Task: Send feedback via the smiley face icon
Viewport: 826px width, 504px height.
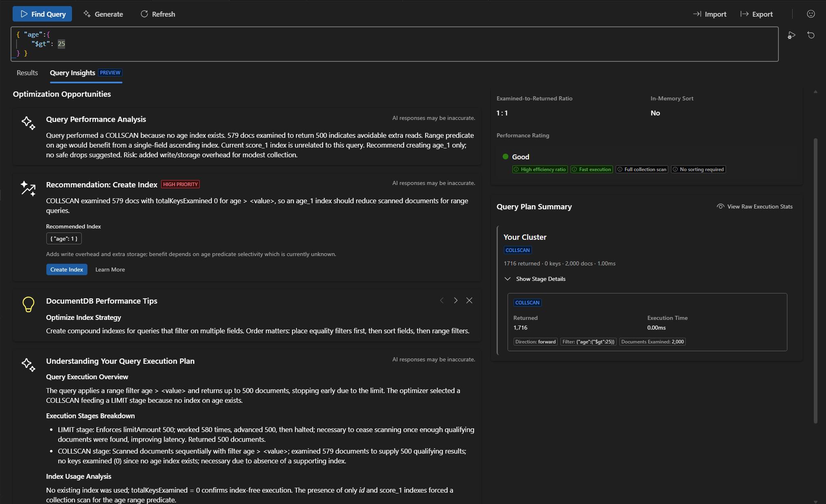Action: (810, 14)
